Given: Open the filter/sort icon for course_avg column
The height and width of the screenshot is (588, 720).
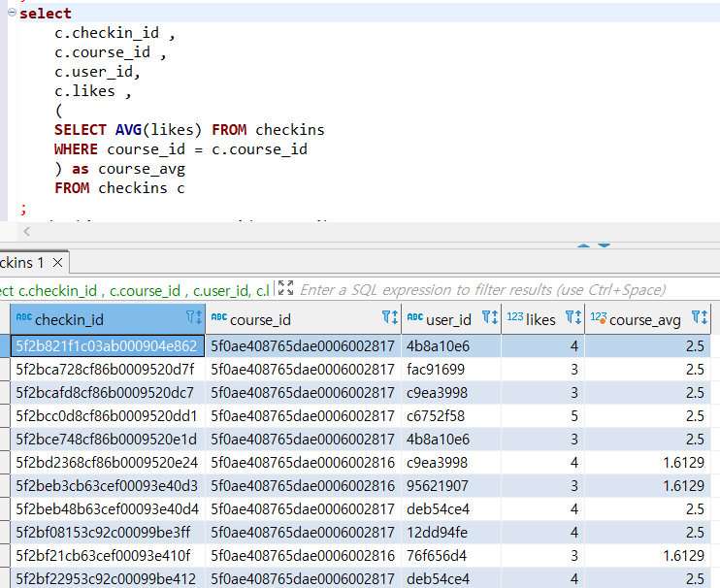Looking at the screenshot, I should [700, 317].
